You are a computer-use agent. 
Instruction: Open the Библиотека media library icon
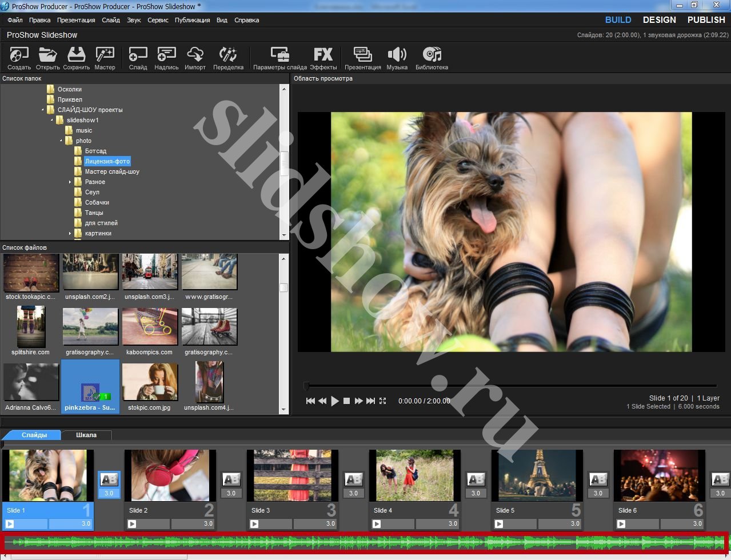[x=432, y=58]
